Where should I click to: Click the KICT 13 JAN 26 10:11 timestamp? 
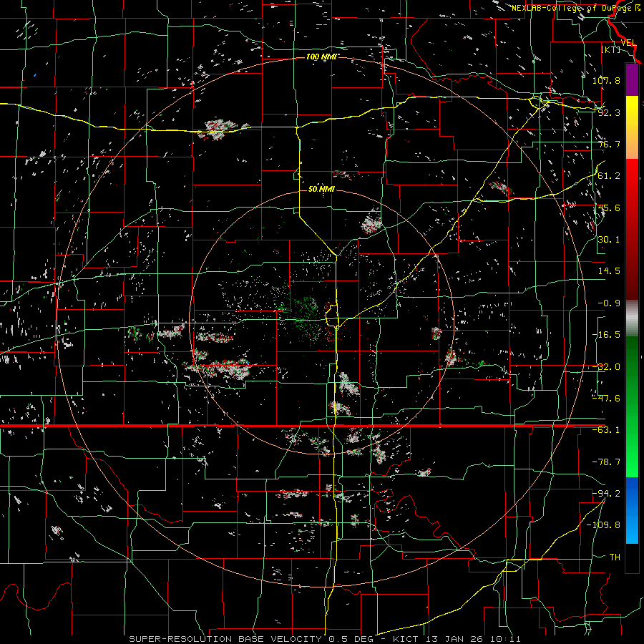[x=457, y=639]
